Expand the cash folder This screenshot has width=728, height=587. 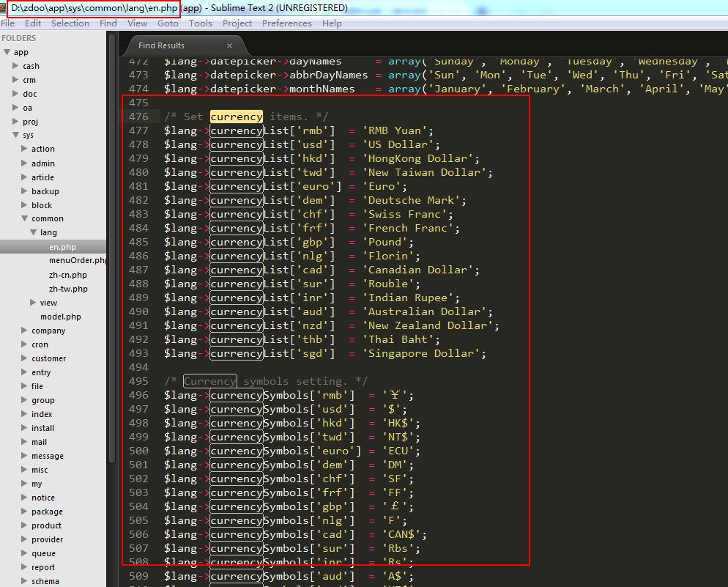16,66
